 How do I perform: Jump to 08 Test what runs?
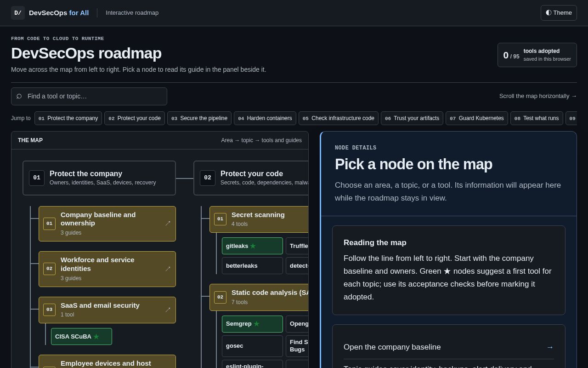click(x=537, y=118)
